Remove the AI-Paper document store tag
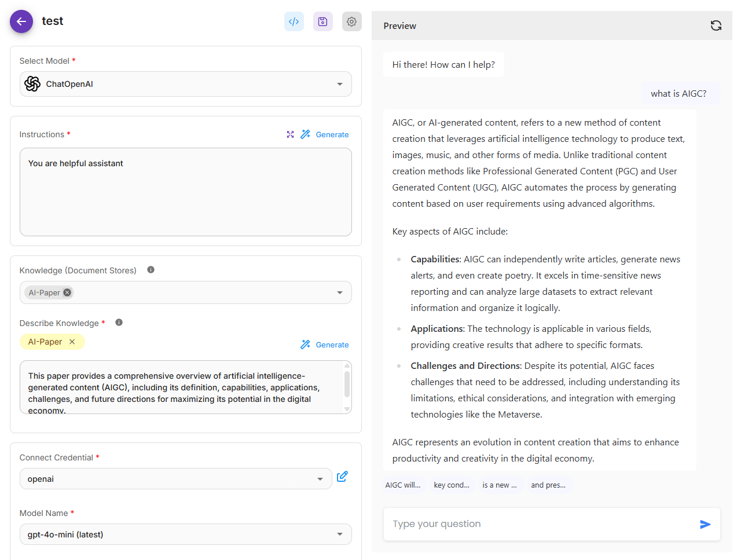 click(x=67, y=292)
